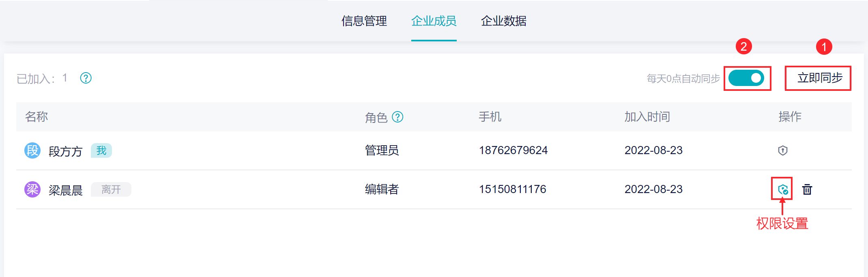Click the 我 badge beside 段方方
The width and height of the screenshot is (868, 277).
coord(101,150)
